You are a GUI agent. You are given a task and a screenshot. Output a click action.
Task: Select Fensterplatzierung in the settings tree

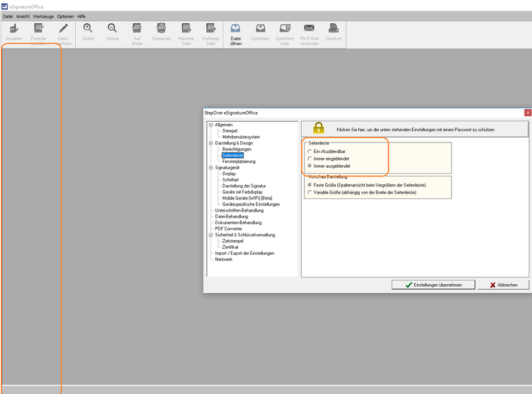click(x=239, y=162)
